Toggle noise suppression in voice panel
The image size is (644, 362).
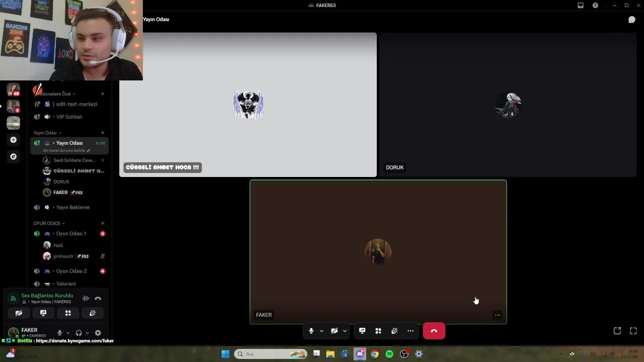86,298
